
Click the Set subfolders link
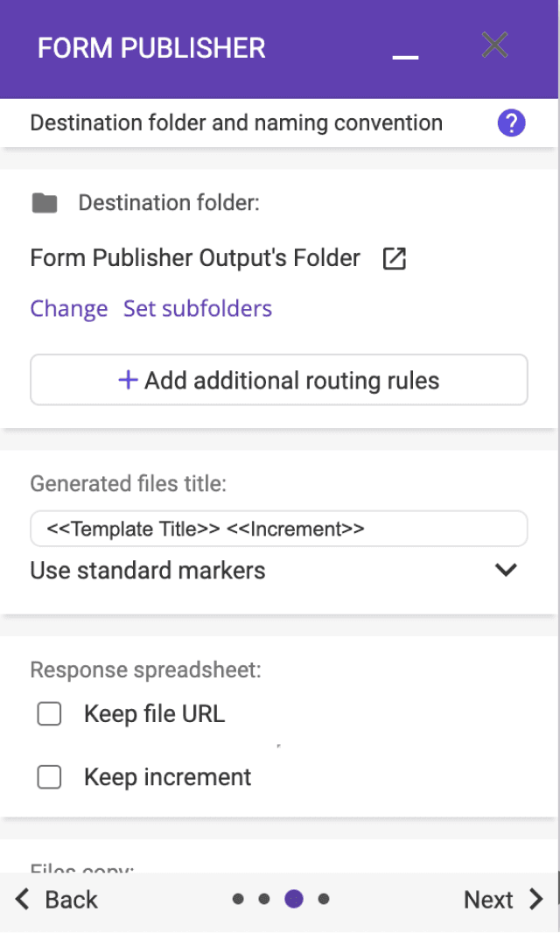coord(198,309)
